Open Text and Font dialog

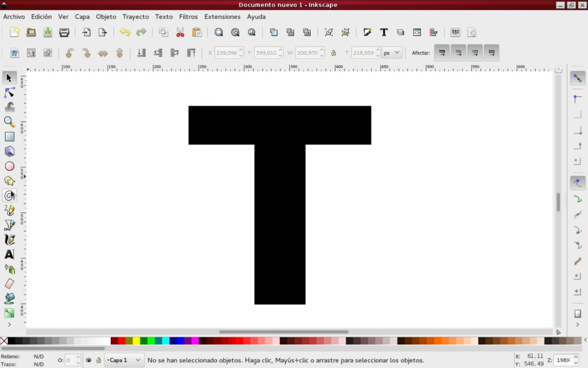pos(384,32)
